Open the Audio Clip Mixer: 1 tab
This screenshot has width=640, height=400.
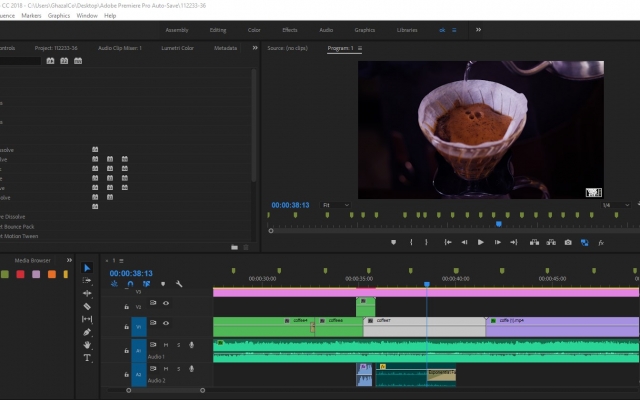[x=120, y=48]
